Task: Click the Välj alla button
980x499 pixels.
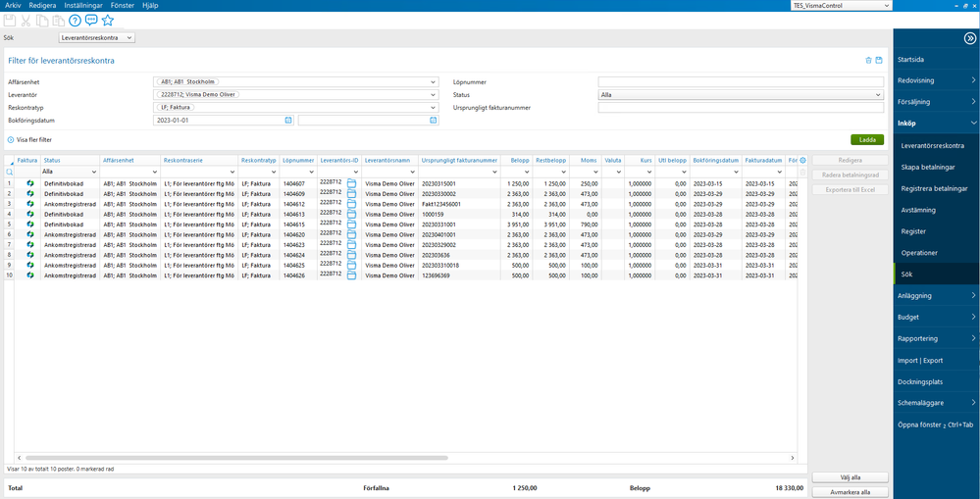Action: click(850, 476)
